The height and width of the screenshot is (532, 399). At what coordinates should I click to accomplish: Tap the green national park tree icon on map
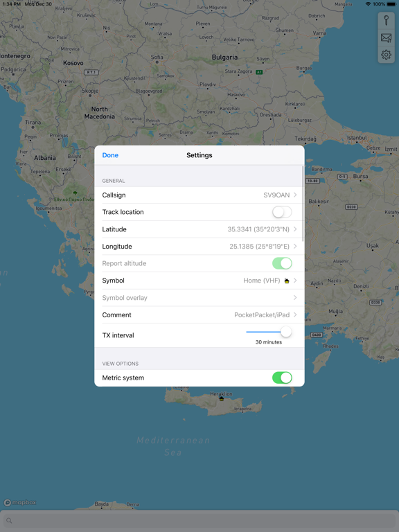click(x=76, y=193)
